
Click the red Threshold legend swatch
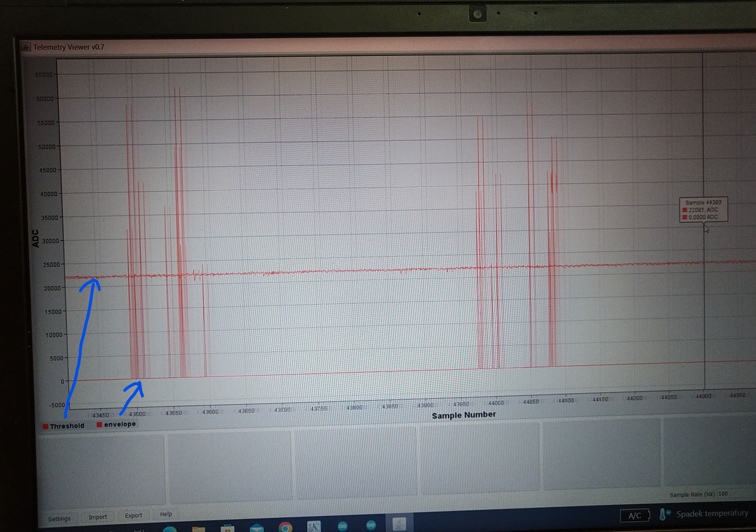click(45, 426)
